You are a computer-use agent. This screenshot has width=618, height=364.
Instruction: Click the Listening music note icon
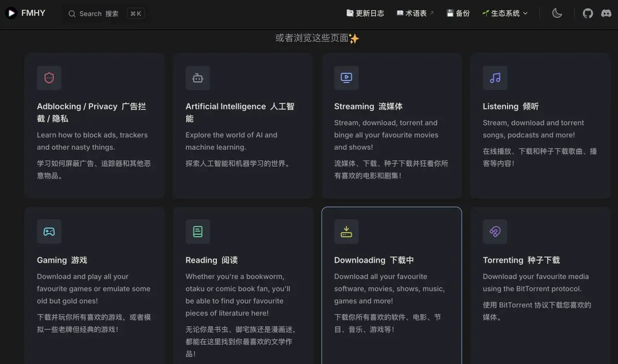495,78
